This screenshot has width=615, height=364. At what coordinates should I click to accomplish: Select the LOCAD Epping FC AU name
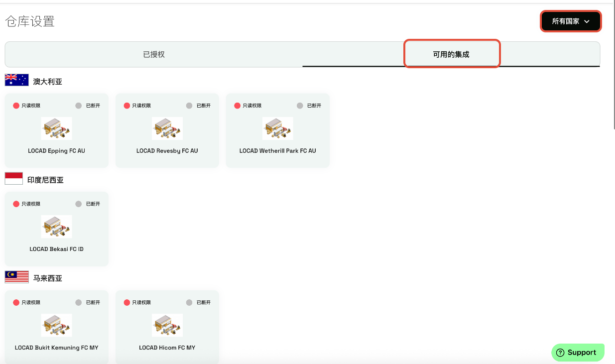coord(56,151)
